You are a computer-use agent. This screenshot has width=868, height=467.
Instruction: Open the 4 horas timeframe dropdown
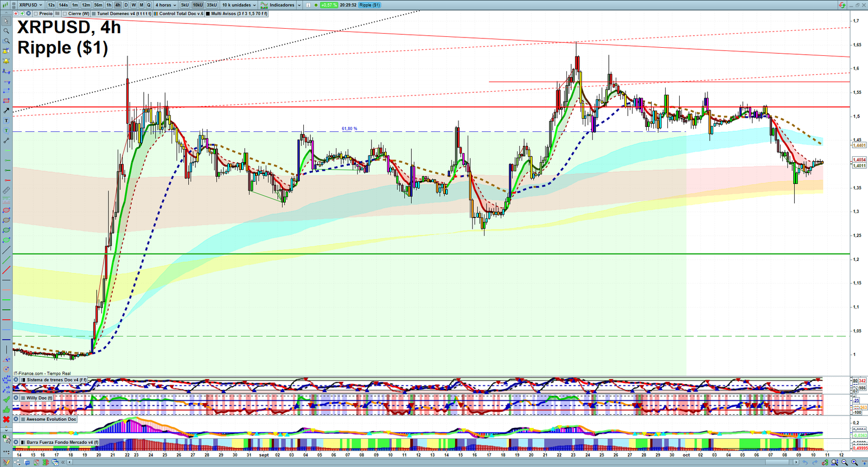(x=165, y=5)
